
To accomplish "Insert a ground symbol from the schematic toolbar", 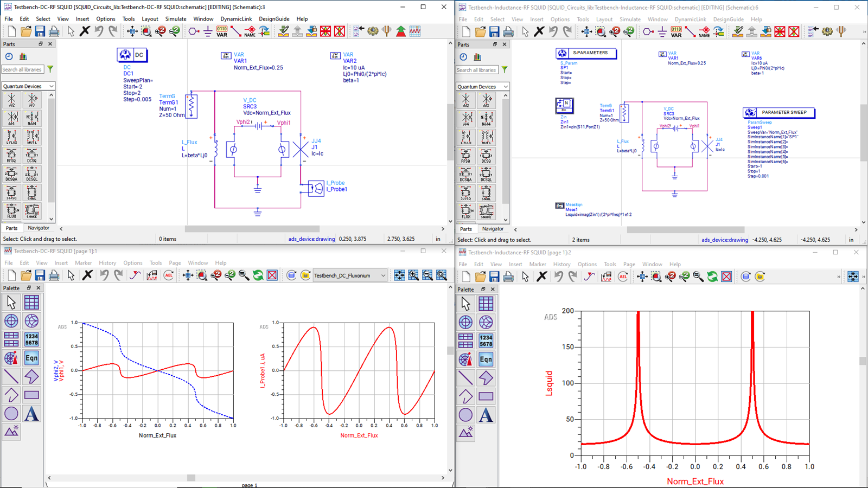I will 207,31.
